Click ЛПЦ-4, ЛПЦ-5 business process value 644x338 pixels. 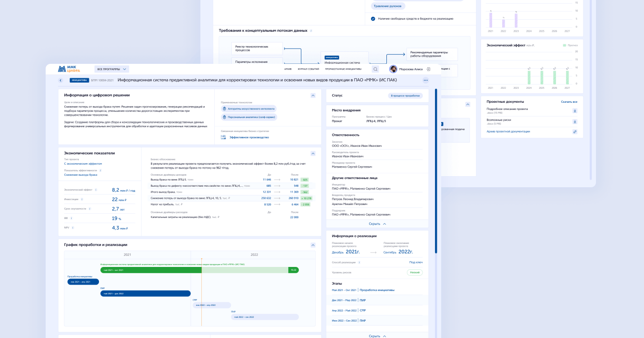click(x=376, y=121)
